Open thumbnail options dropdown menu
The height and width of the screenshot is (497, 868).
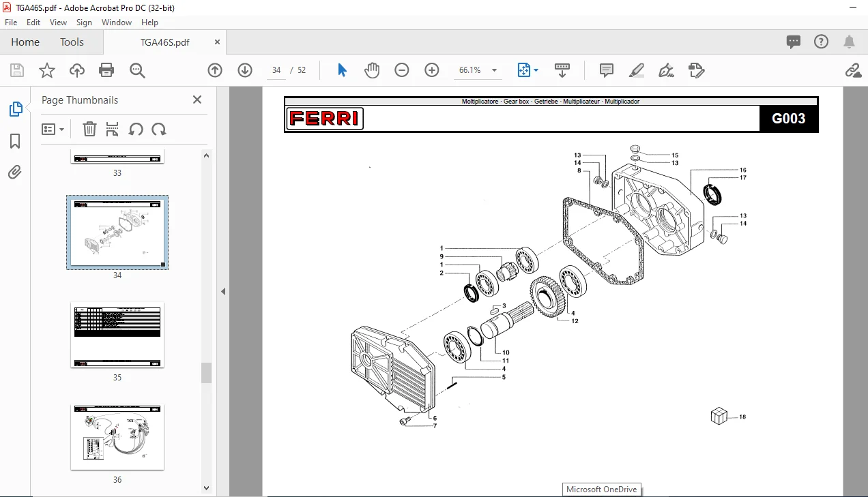point(53,129)
